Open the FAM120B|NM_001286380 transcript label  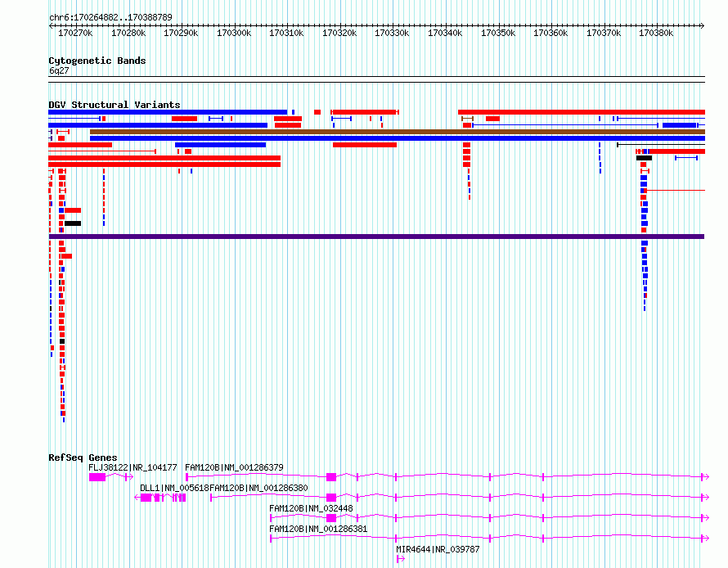(258, 488)
